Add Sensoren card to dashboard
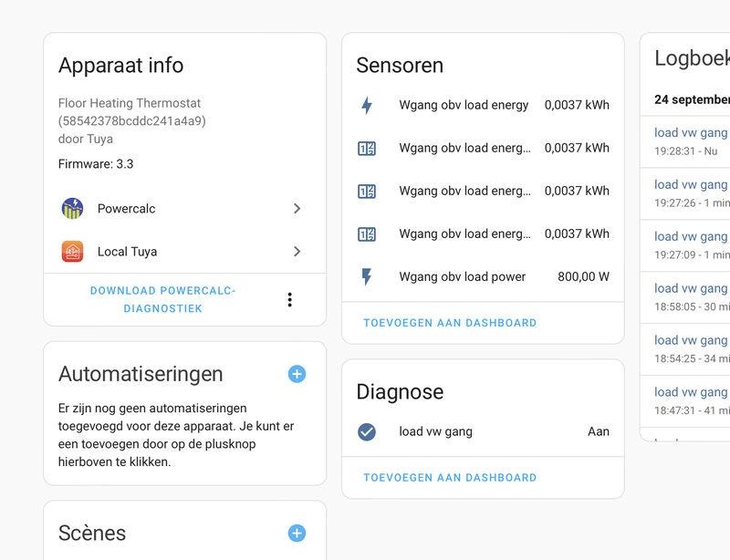 450,323
